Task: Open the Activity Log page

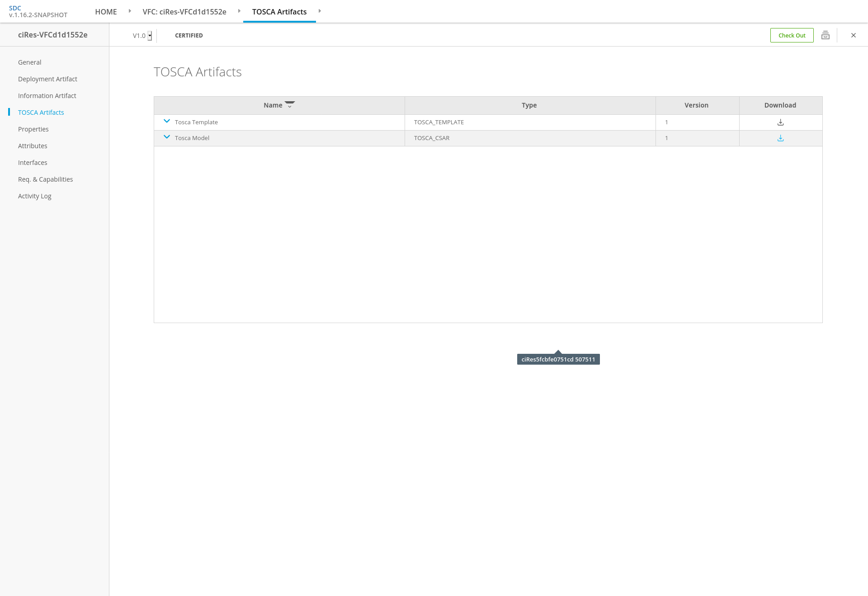Action: (x=35, y=196)
